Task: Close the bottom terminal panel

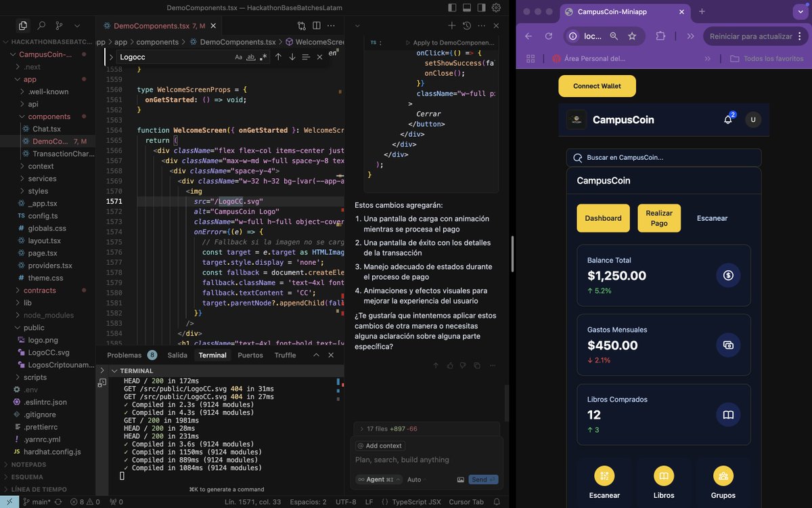Action: (x=331, y=355)
